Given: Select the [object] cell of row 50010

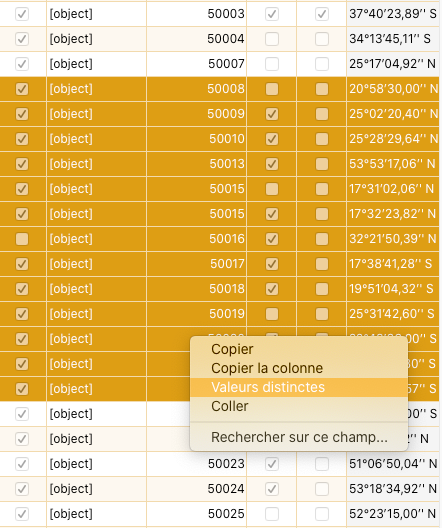Looking at the screenshot, I should pos(96,139).
